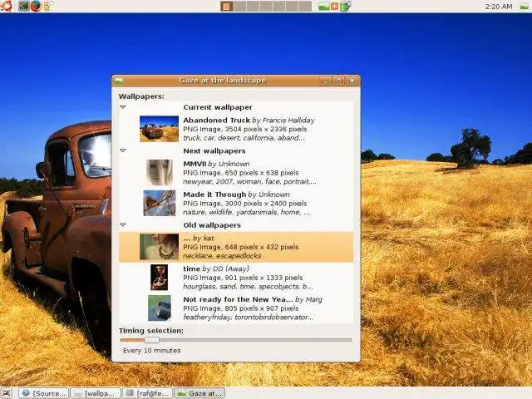
Task: Click the '... by kat' highlighted row title
Action: (199, 238)
